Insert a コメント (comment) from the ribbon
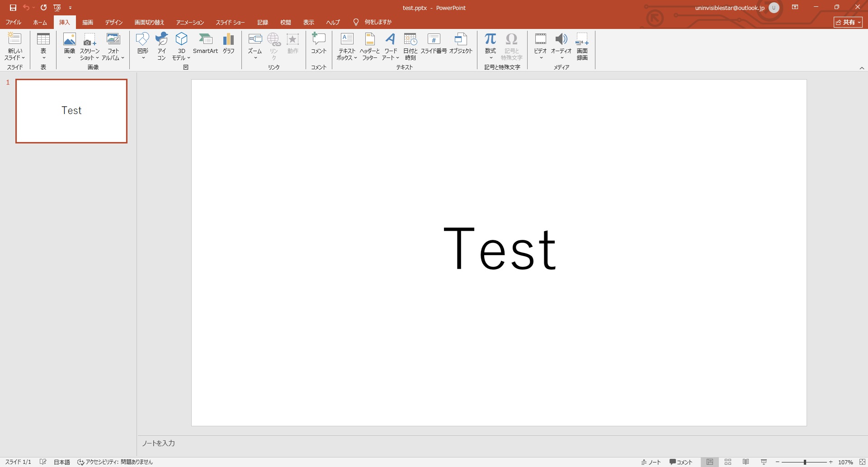 [319, 44]
